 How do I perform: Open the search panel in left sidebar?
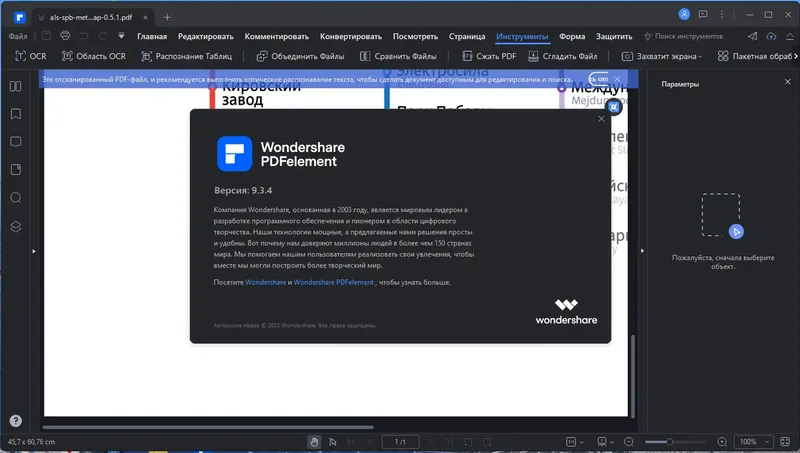tap(16, 198)
